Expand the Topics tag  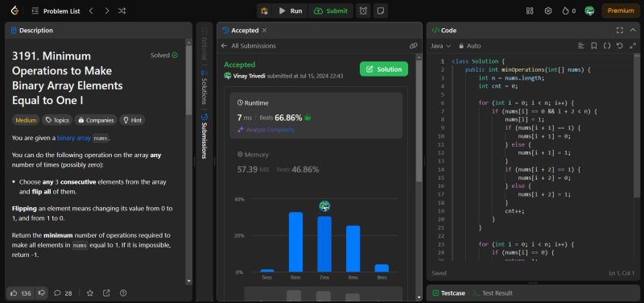coord(57,120)
